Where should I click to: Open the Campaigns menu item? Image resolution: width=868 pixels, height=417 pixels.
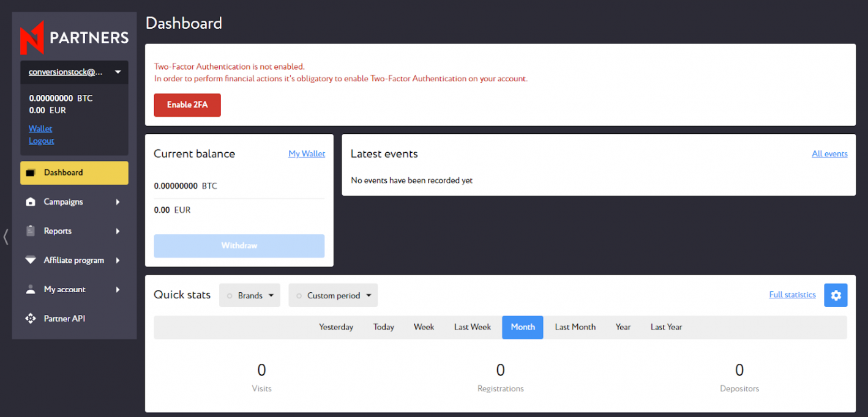(x=74, y=202)
